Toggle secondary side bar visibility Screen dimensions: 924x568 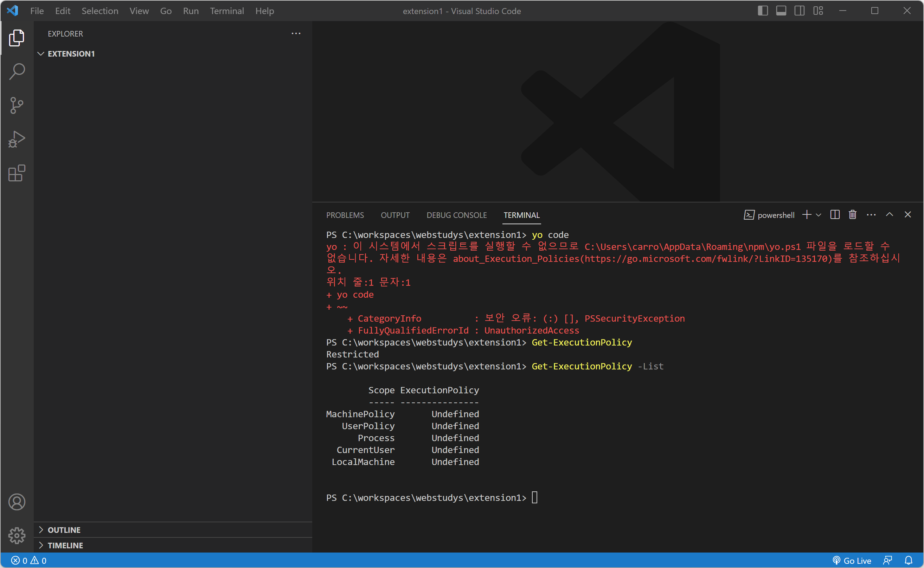pos(799,11)
